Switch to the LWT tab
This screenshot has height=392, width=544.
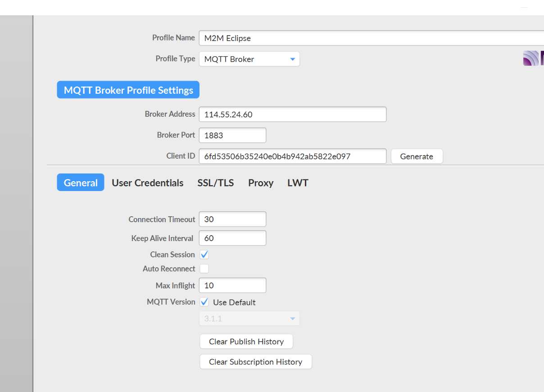(x=298, y=182)
